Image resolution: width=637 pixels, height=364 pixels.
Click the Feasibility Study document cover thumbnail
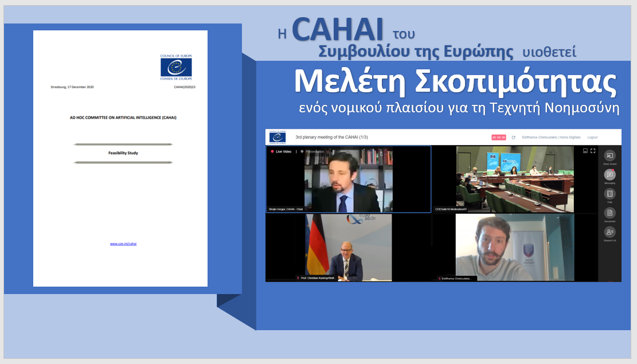(x=120, y=158)
